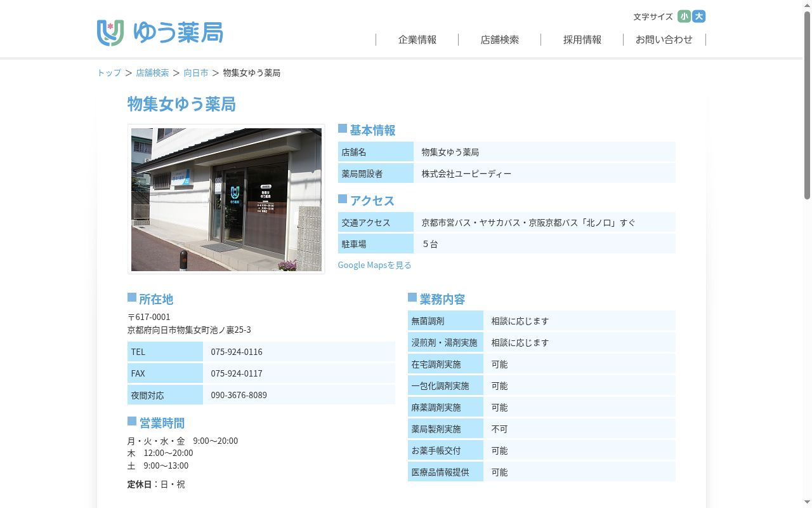Click the 浸煎剤・湯剤実施 row label
The width and height of the screenshot is (812, 508).
(x=445, y=343)
